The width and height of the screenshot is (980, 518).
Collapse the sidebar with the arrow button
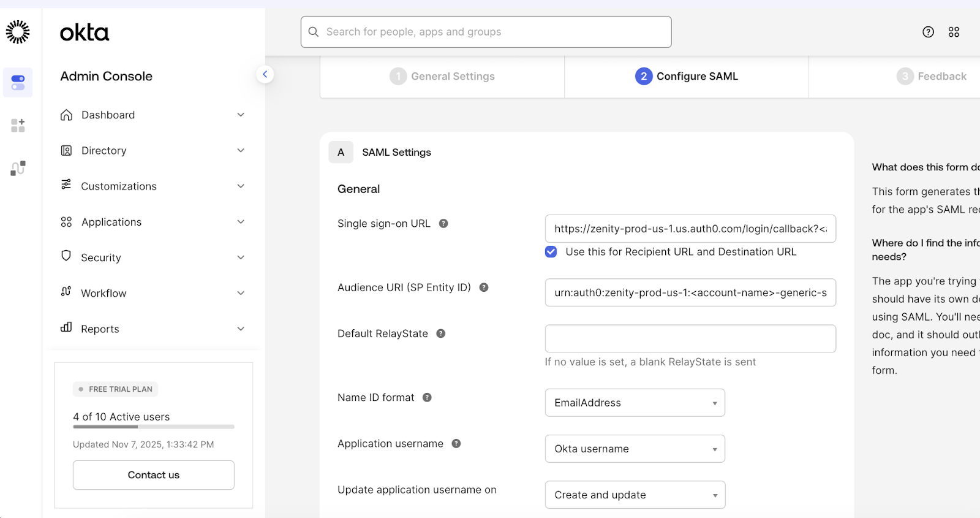coord(265,75)
